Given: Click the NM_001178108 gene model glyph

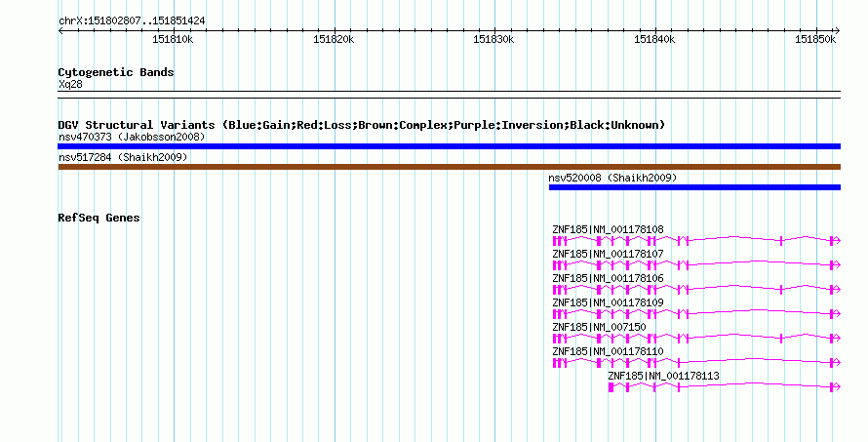Looking at the screenshot, I should pyautogui.click(x=696, y=240).
